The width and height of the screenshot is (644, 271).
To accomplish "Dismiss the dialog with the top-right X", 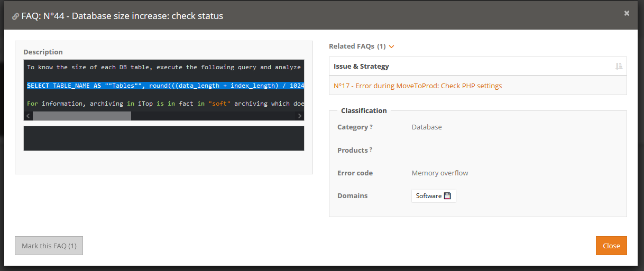I will click(627, 13).
